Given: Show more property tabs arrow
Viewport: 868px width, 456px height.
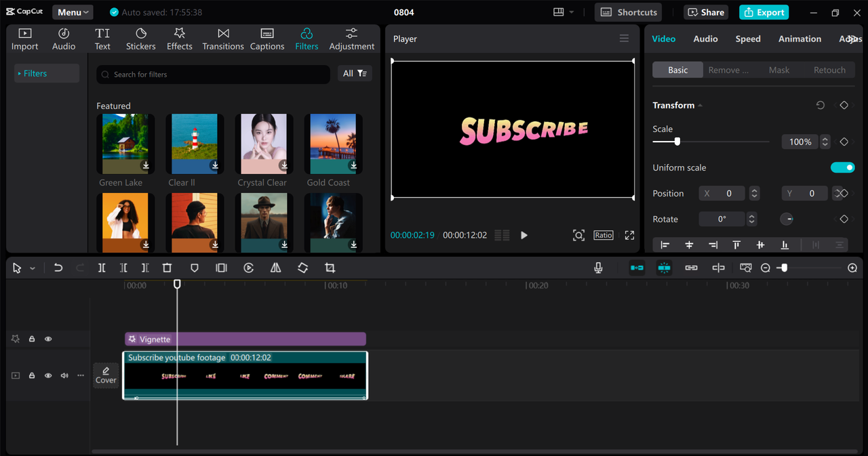Looking at the screenshot, I should (852, 39).
